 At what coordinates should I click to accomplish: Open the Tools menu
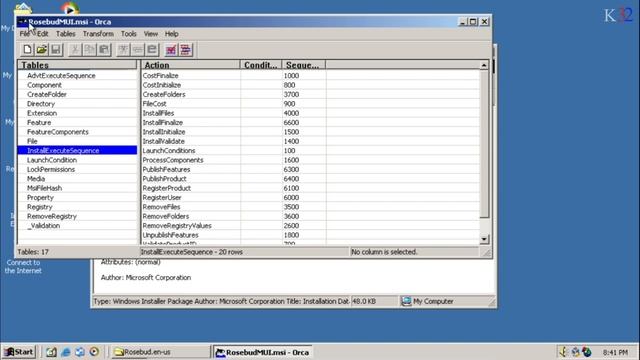[129, 34]
